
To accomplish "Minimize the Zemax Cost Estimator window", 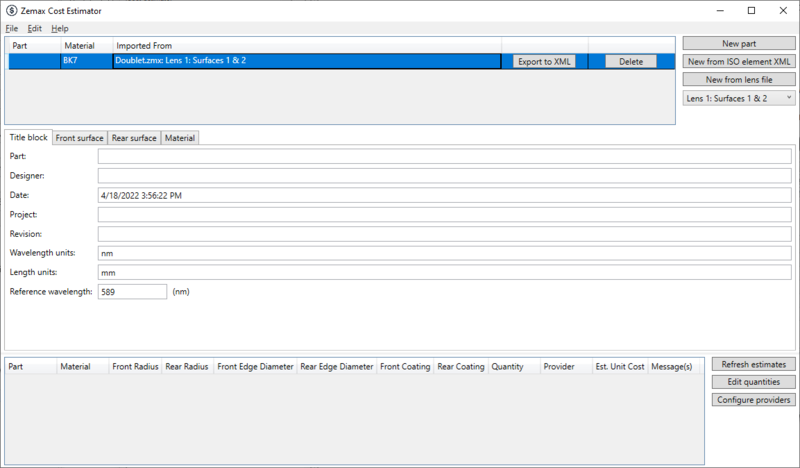I will point(720,11).
